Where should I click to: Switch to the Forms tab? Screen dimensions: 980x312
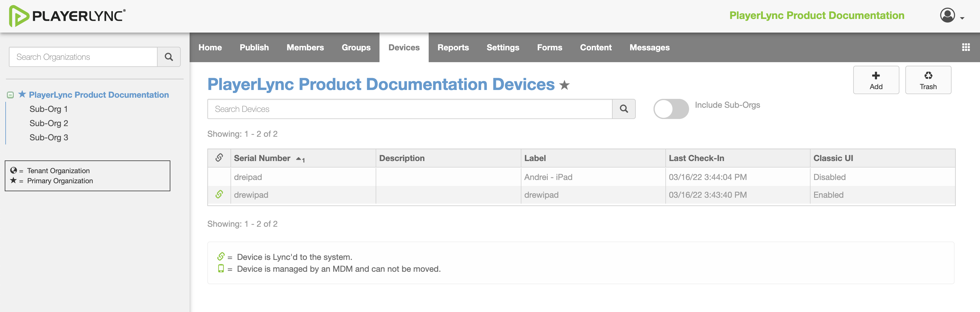tap(550, 47)
